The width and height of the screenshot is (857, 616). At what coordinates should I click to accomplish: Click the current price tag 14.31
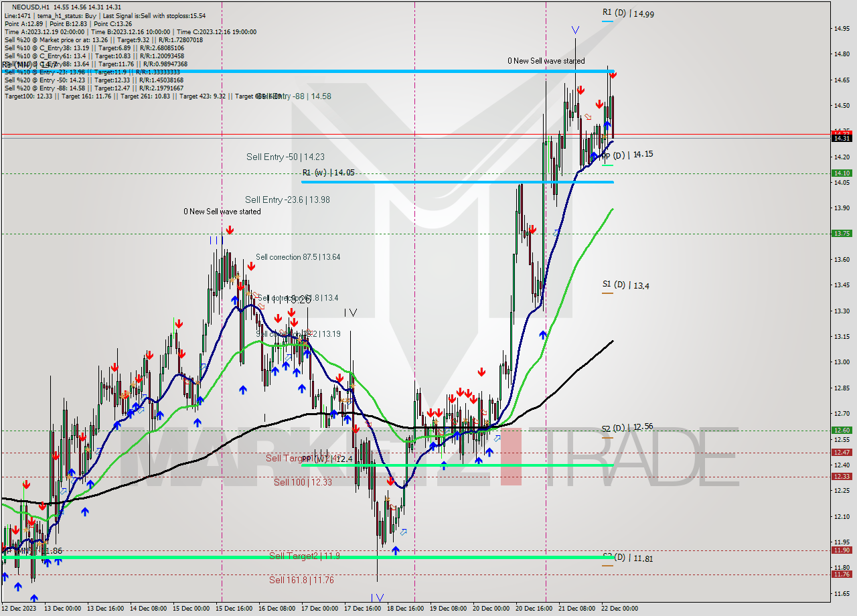[x=842, y=138]
